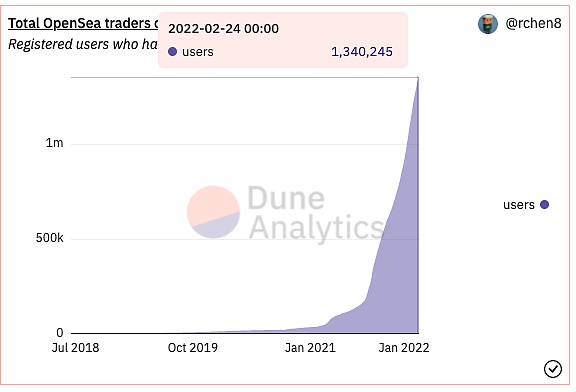Click the Oct 2019 axis label
Image resolution: width=576 pixels, height=392 pixels.
click(x=192, y=348)
